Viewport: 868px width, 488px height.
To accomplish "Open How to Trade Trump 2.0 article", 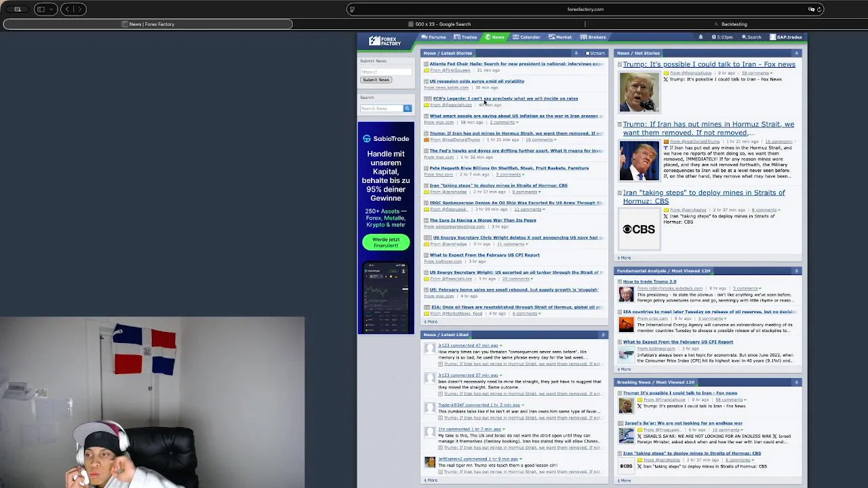I will pyautogui.click(x=650, y=282).
